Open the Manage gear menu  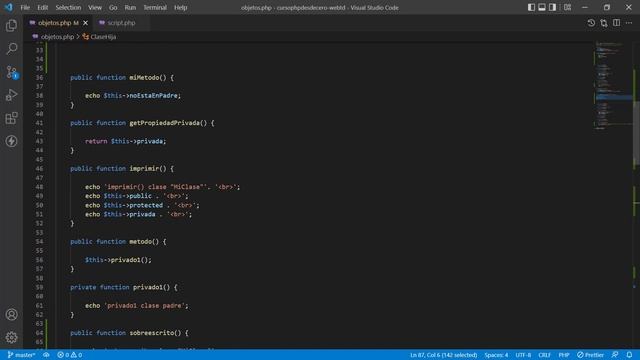point(11,337)
